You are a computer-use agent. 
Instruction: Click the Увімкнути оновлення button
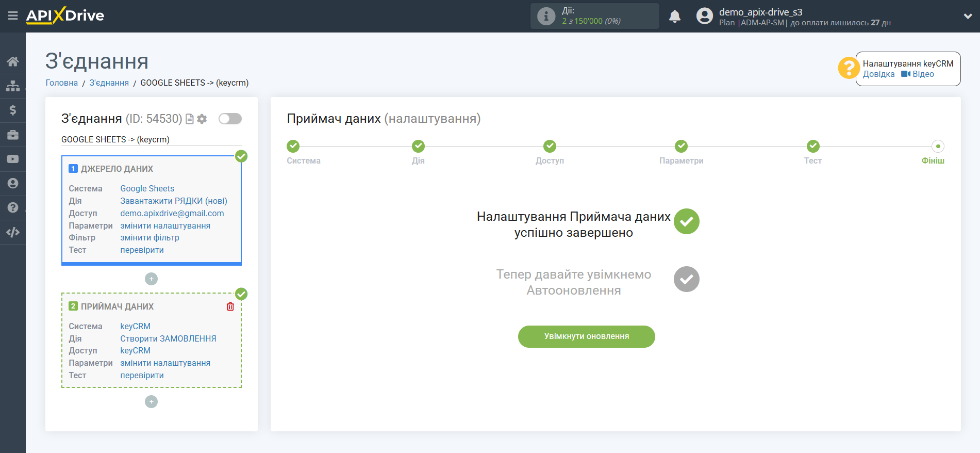click(x=586, y=336)
